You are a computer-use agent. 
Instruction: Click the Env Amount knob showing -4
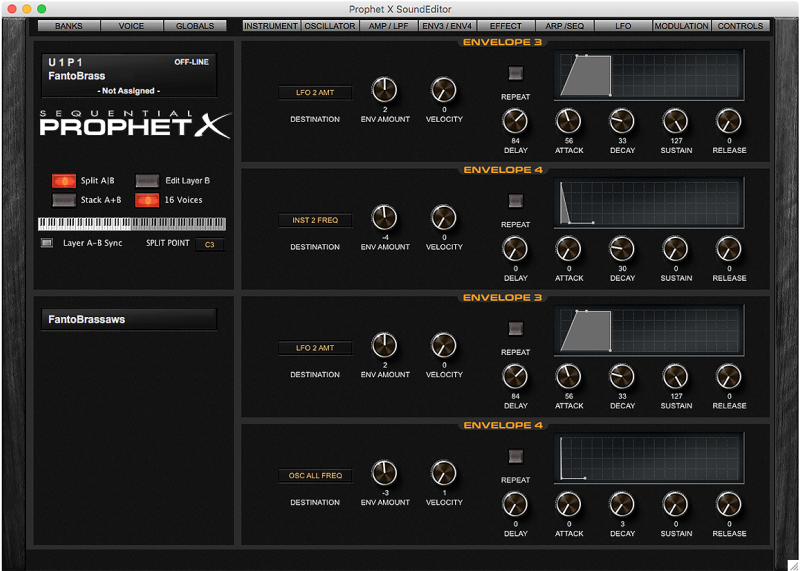(x=385, y=217)
